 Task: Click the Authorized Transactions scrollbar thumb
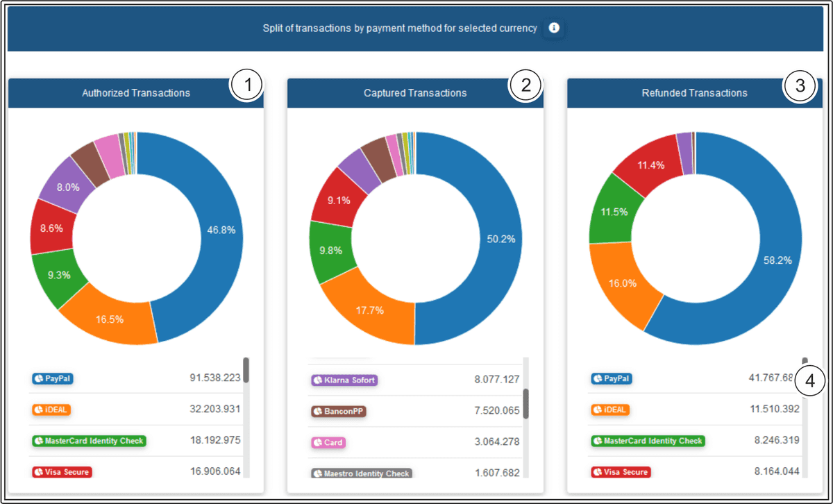[x=246, y=370]
